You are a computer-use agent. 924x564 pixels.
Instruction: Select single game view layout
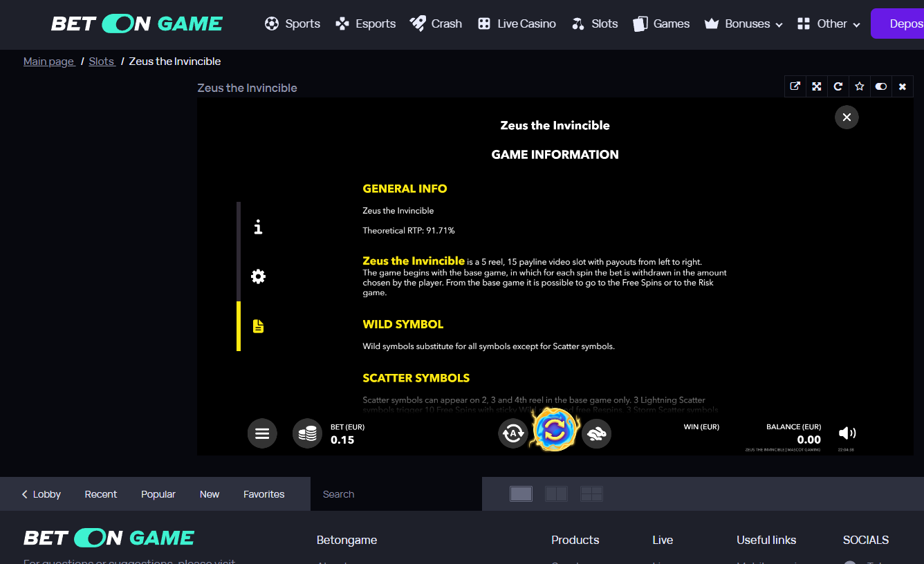coord(521,493)
